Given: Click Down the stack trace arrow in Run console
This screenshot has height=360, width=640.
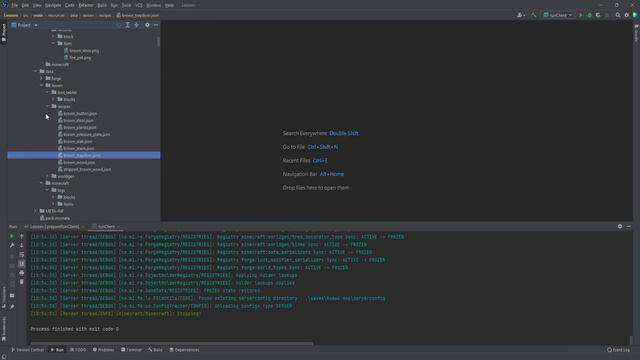Looking at the screenshot, I should [22, 245].
